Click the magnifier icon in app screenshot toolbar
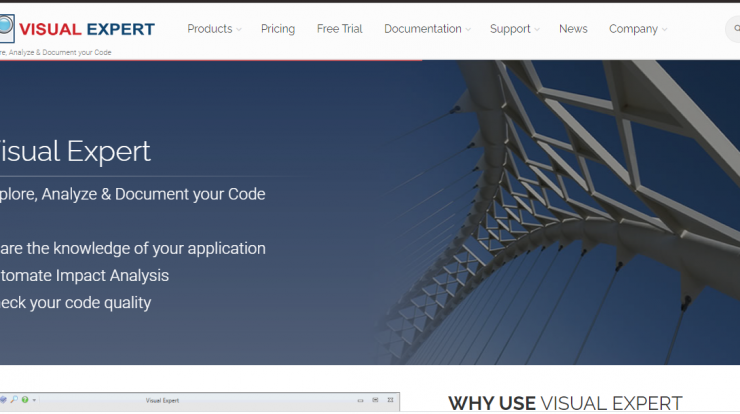740x414 pixels. click(14, 400)
